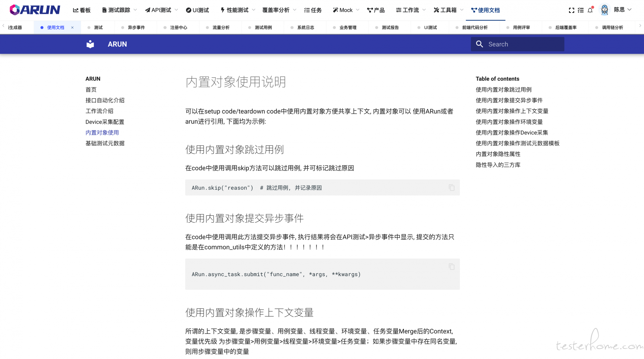This screenshot has height=359, width=644.
Task: Expand the Mock dropdown menu
Action: 346,10
